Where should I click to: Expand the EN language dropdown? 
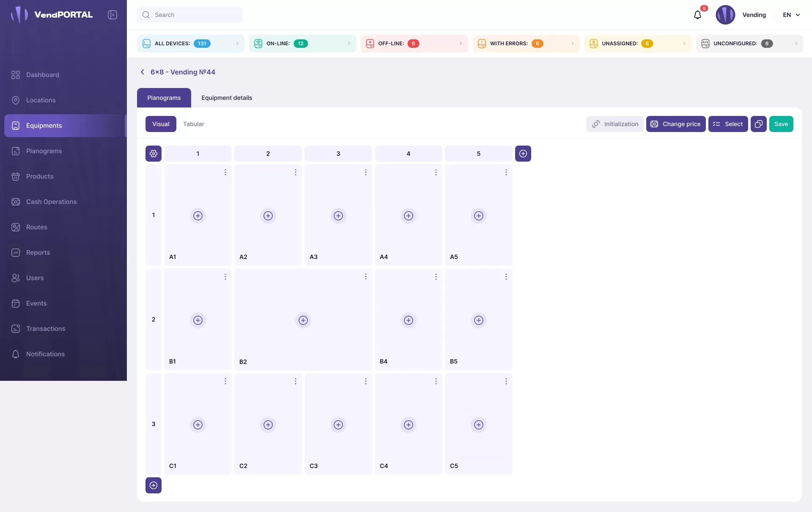[x=791, y=15]
